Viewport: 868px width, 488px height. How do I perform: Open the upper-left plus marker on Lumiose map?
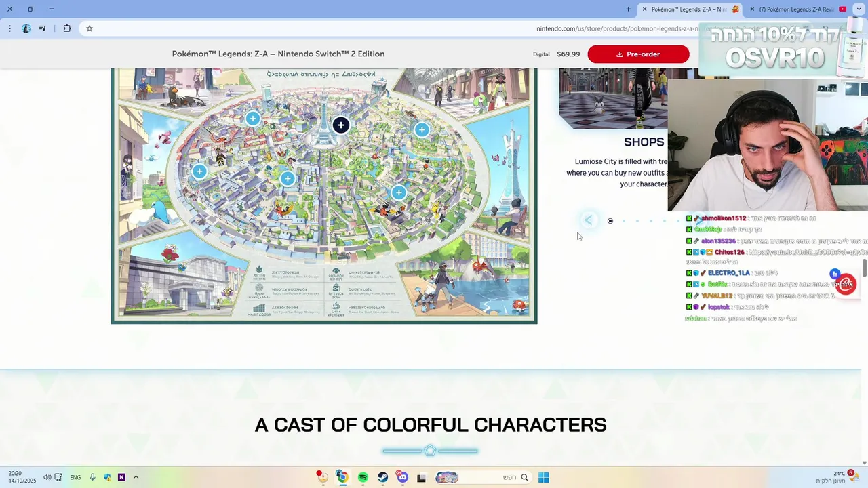(252, 119)
